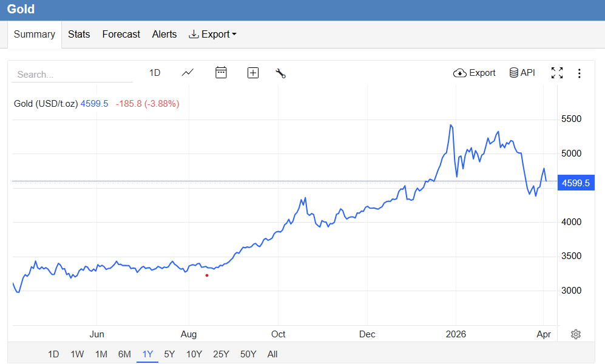Image resolution: width=605 pixels, height=364 pixels.
Task: Open the chart settings wrench icon
Action: 280,72
